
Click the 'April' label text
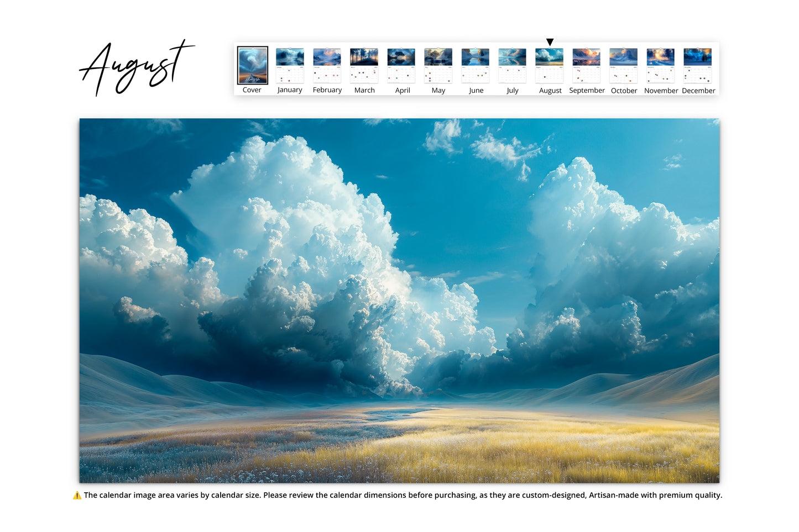pyautogui.click(x=403, y=91)
